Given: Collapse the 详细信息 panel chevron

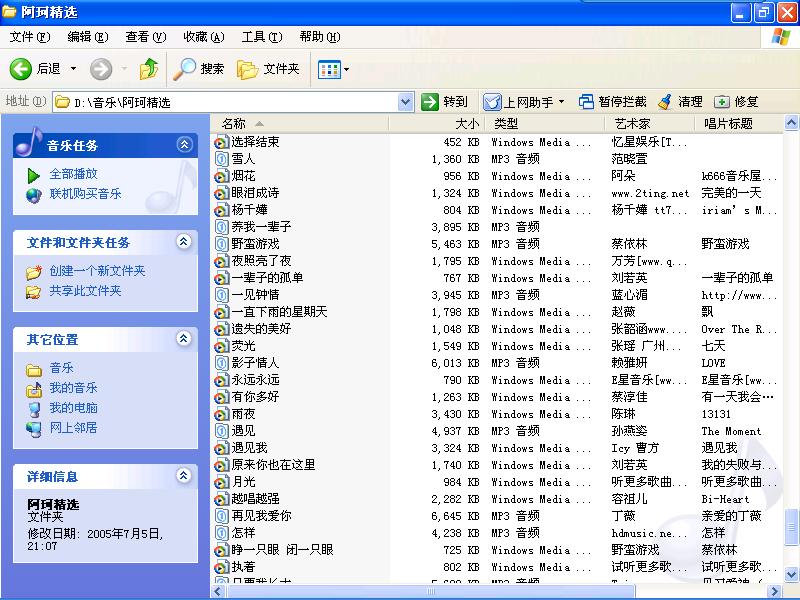Looking at the screenshot, I should pyautogui.click(x=184, y=476).
